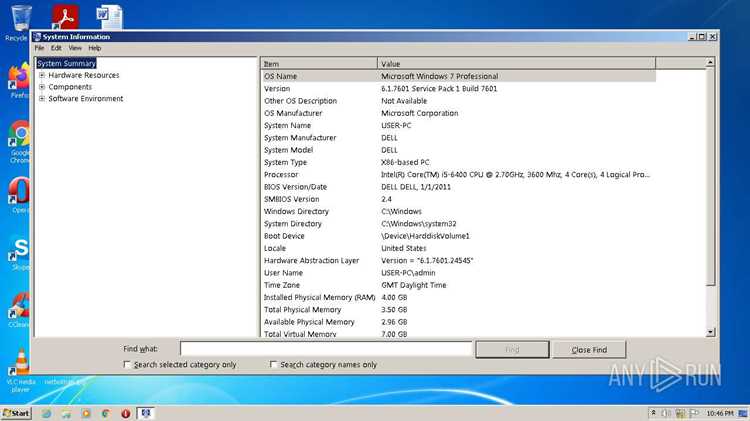The height and width of the screenshot is (421, 750).
Task: Select the Processor row
Action: click(458, 175)
